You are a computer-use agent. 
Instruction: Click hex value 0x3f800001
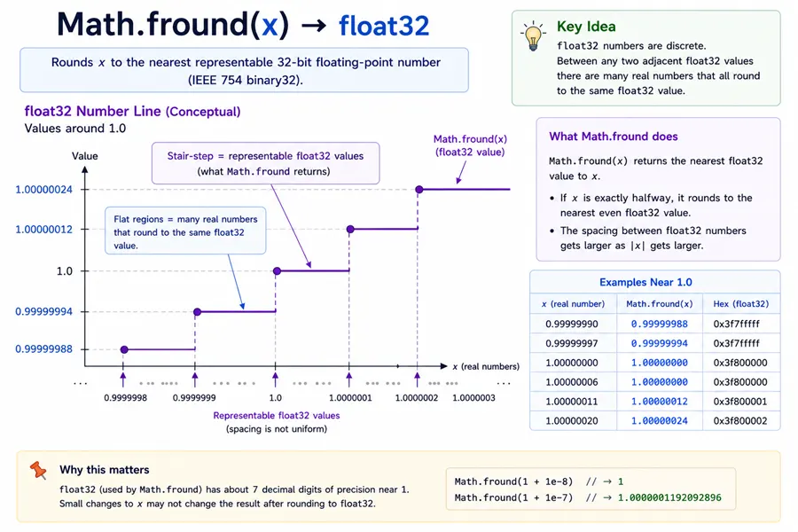click(x=740, y=401)
